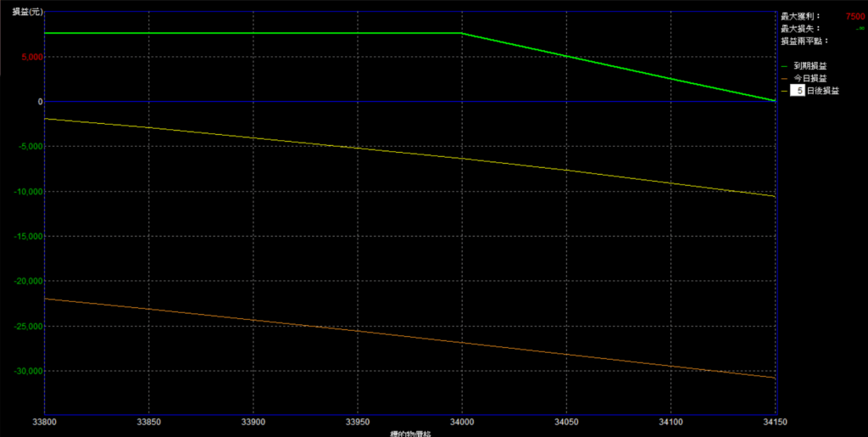Click the 損益兩平點 label
Viewport: 868px width, 437px height.
pyautogui.click(x=804, y=41)
